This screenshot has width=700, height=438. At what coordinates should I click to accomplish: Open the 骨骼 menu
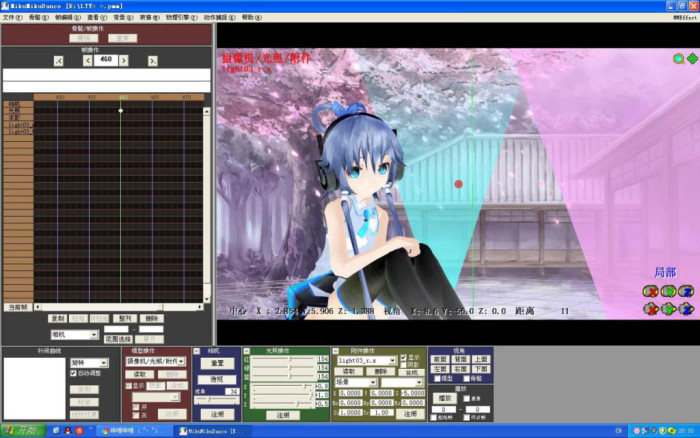click(38, 17)
